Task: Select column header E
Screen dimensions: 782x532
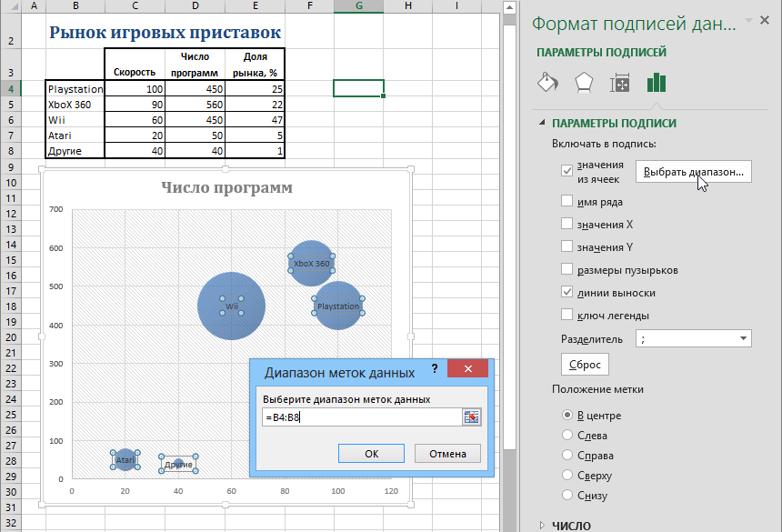Action: click(x=255, y=6)
